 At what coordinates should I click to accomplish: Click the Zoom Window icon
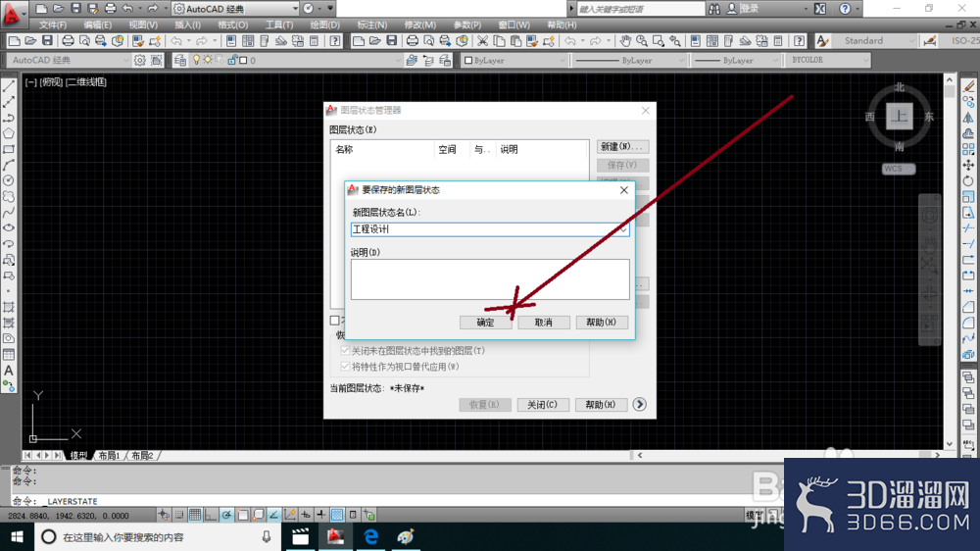pyautogui.click(x=659, y=40)
